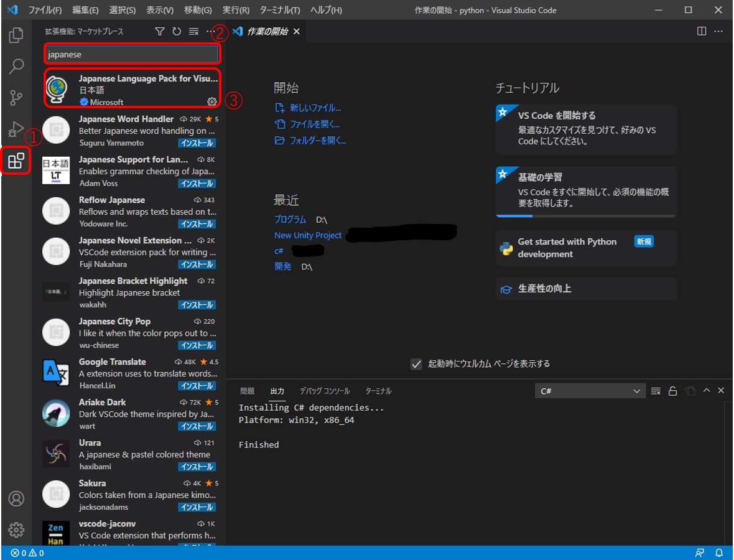Screen dimensions: 734x560
Task: Install the Sakura theme
Action: [197, 507]
